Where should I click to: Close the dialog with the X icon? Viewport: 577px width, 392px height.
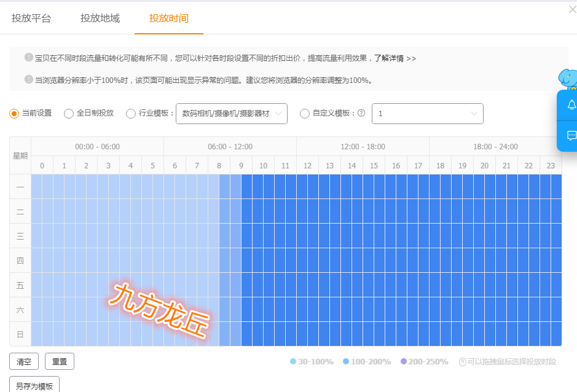pos(573,10)
